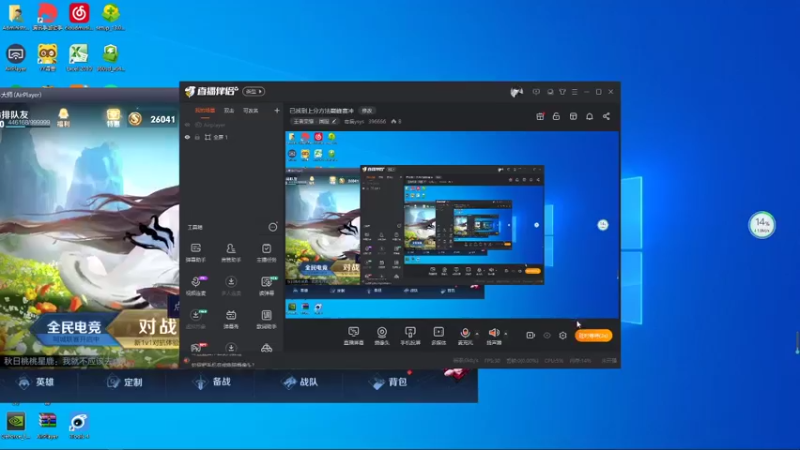Open the toolbox tool with green new badge, second row right
Image resolution: width=800 pixels, height=450 pixels.
click(267, 286)
